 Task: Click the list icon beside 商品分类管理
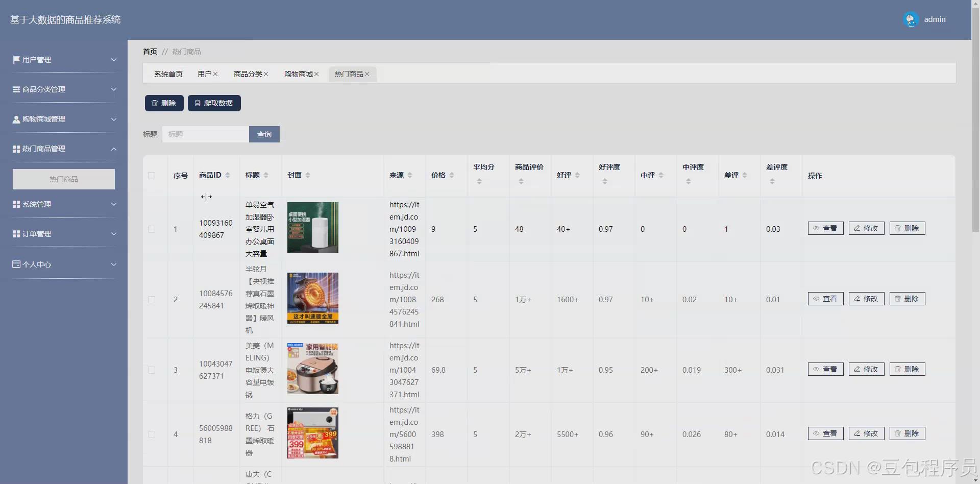point(16,89)
